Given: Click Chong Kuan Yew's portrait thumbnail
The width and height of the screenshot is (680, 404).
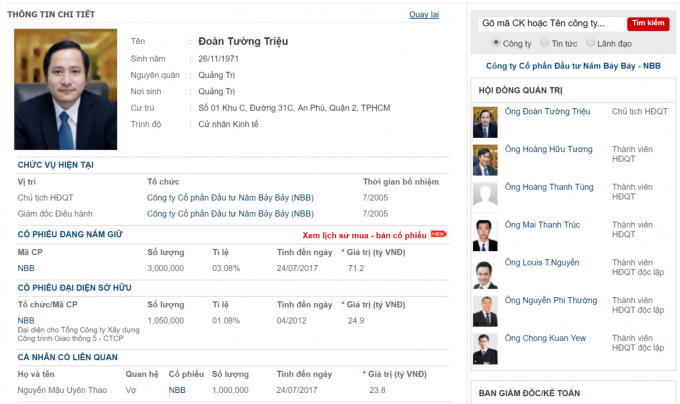Looking at the screenshot, I should [x=485, y=348].
